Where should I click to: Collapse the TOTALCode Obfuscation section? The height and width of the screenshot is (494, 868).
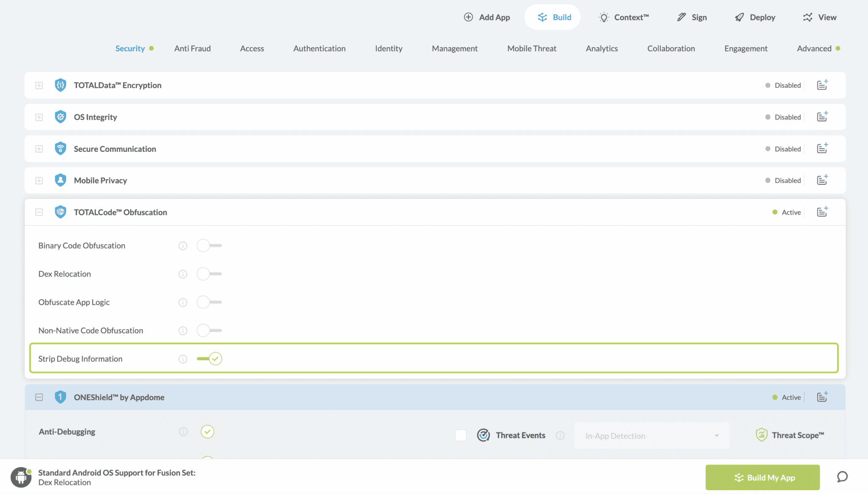pyautogui.click(x=39, y=212)
